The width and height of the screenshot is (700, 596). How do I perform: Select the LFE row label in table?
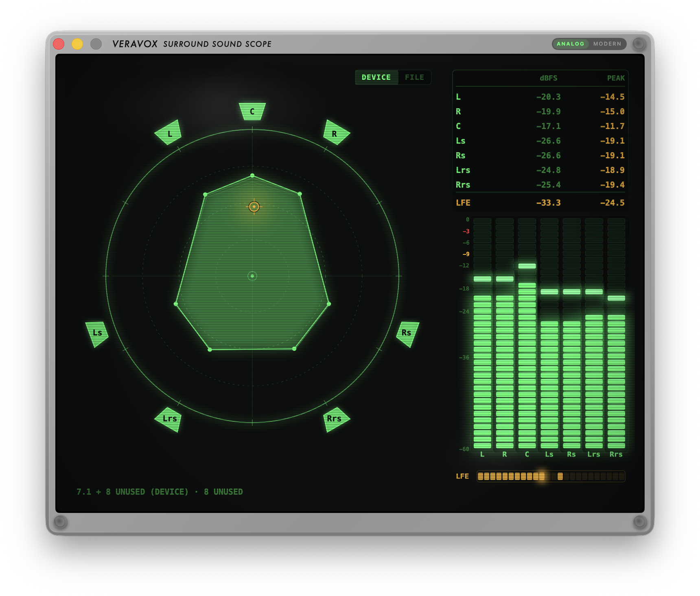point(463,203)
